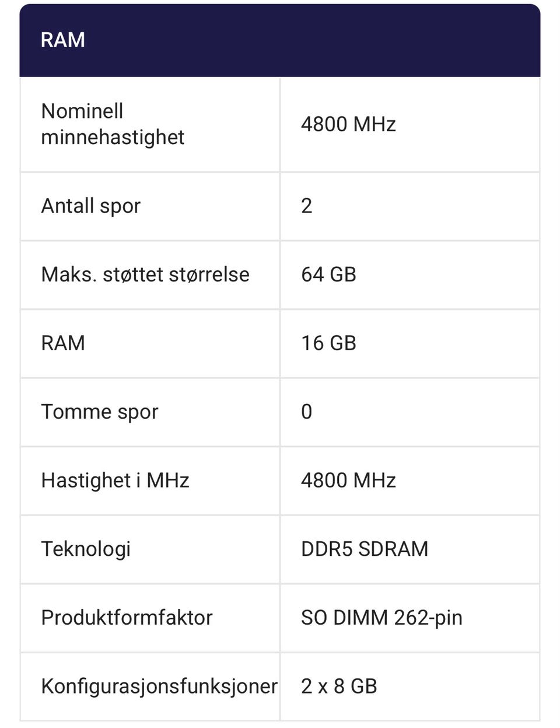Image resolution: width=560 pixels, height=728 pixels.
Task: Click the 2 x 8 GB value
Action: tap(339, 687)
